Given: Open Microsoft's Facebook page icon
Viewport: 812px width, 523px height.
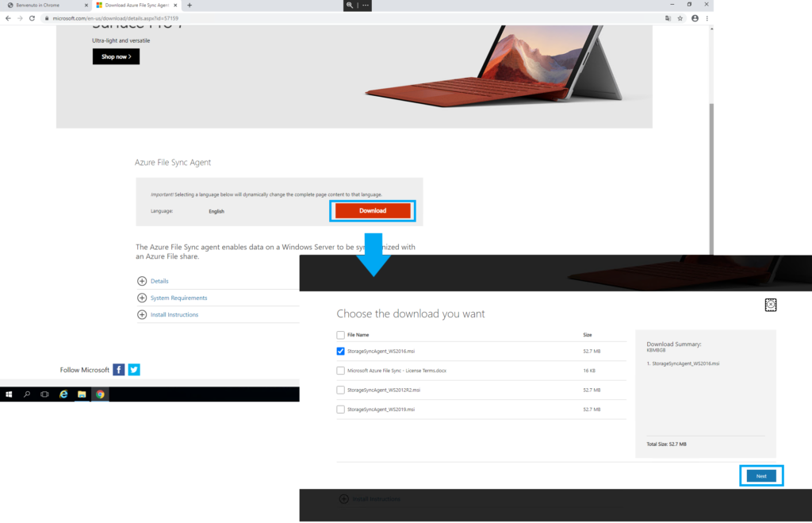Looking at the screenshot, I should (119, 370).
